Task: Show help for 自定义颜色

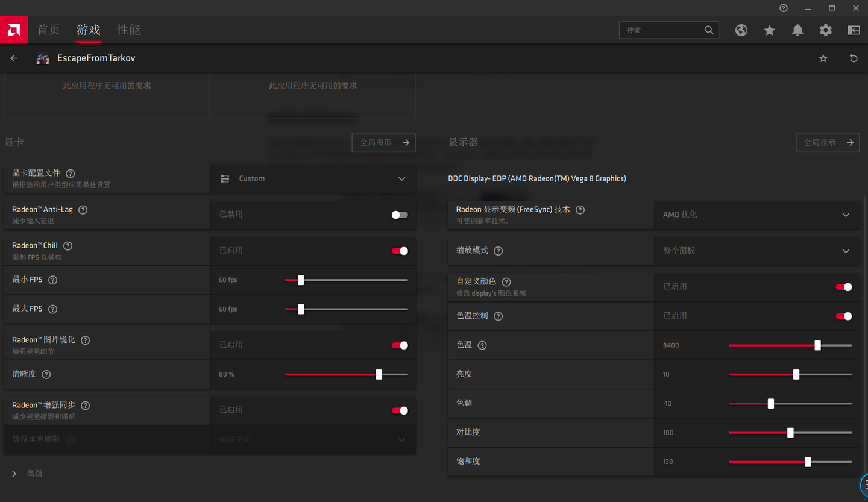Action: [x=506, y=282]
